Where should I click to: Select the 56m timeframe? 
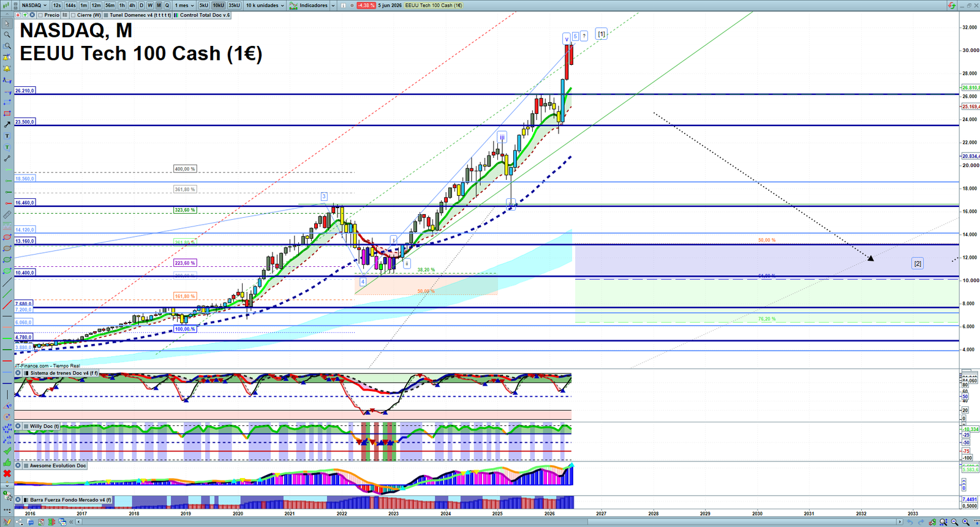tap(110, 5)
